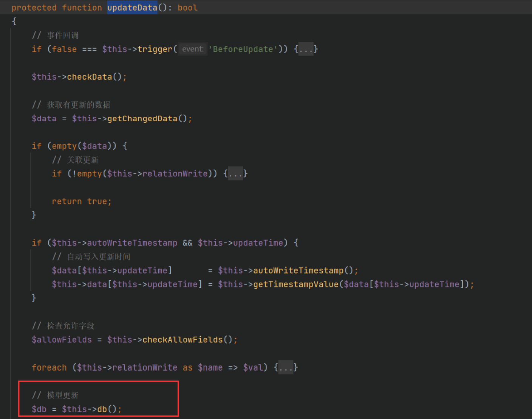Screen dimensions: 532x419
Task: Click getChangedData method call
Action: 142,119
